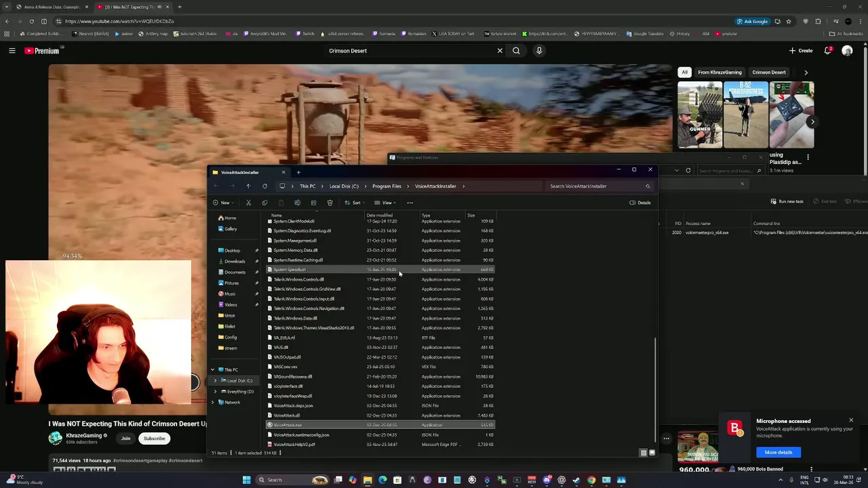Switch Explorer to details view layout icon
The image size is (868, 488).
[x=643, y=453]
